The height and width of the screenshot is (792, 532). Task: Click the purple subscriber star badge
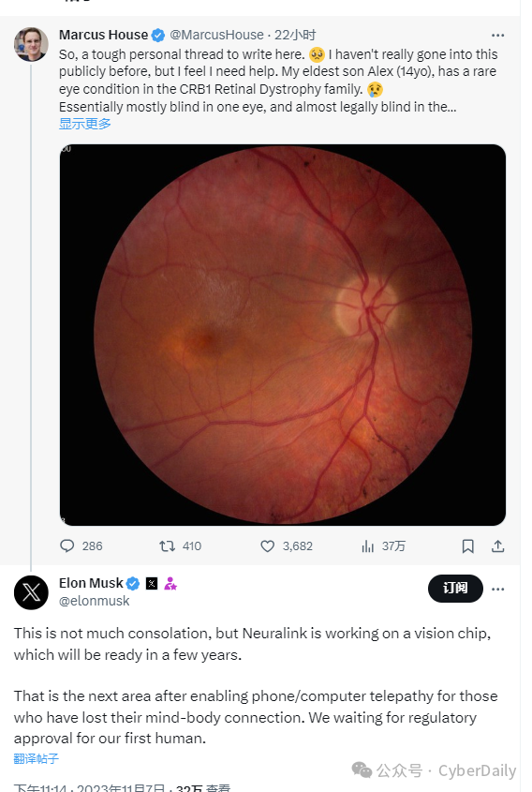(x=170, y=583)
